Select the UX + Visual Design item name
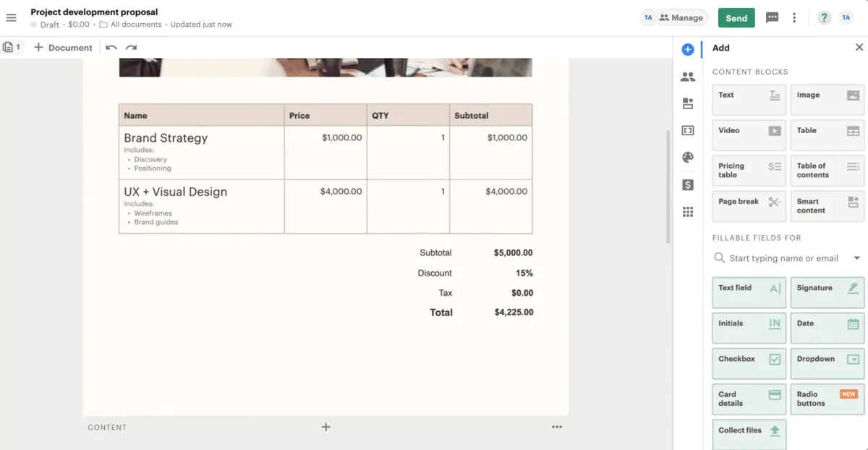The image size is (868, 450). (x=175, y=192)
